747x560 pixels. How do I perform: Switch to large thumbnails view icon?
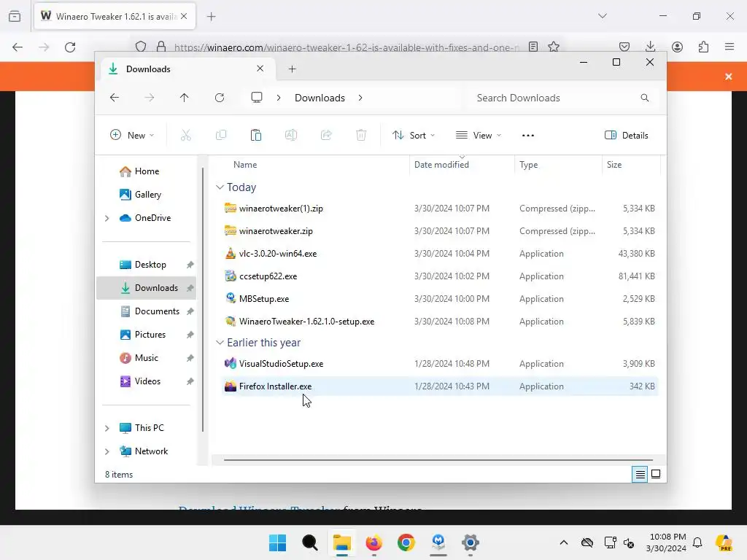point(656,474)
